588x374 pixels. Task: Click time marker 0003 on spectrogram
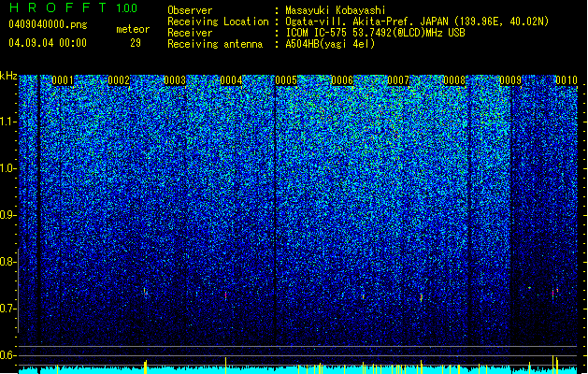(x=175, y=80)
